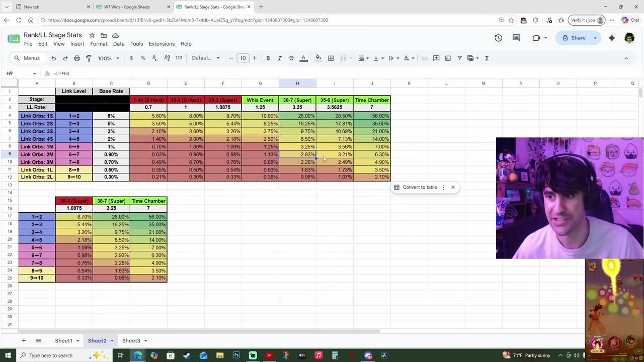
Task: Toggle bold formatting
Action: pos(268,58)
